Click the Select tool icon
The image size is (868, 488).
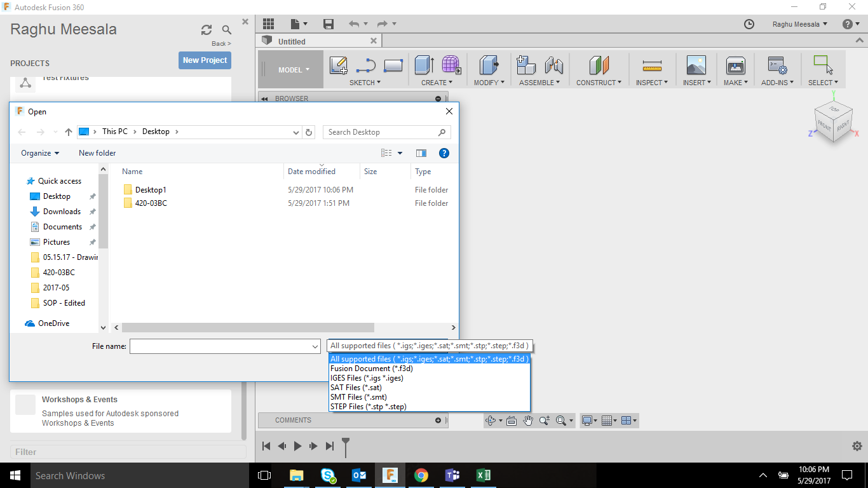pyautogui.click(x=823, y=65)
